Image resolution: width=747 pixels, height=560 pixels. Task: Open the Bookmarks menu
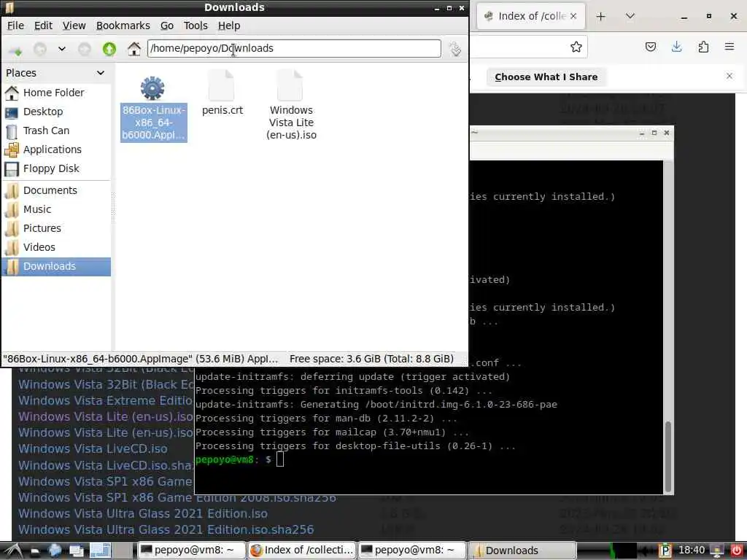[x=123, y=26]
